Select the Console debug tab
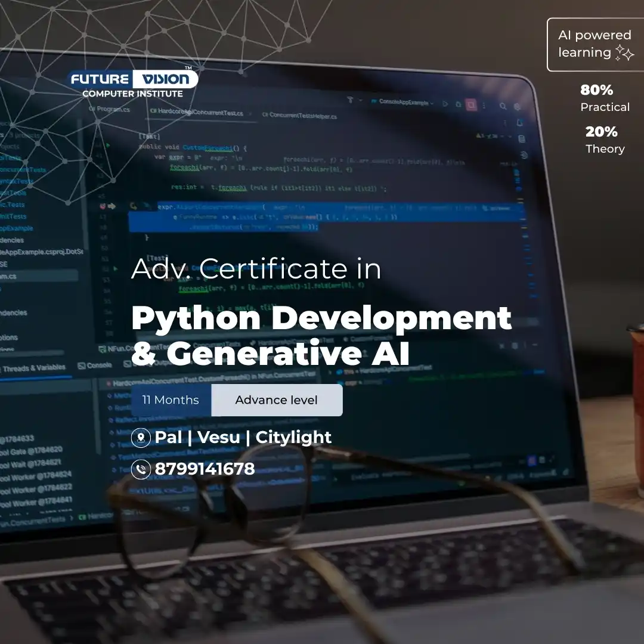Screen dimensions: 644x644 tap(95, 366)
